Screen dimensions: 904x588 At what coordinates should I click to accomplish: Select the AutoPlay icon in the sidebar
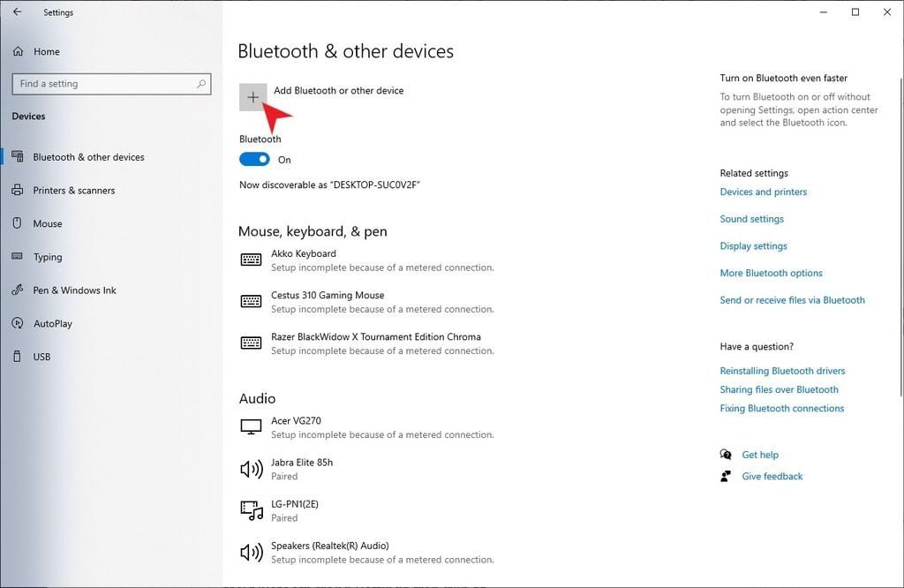click(18, 323)
